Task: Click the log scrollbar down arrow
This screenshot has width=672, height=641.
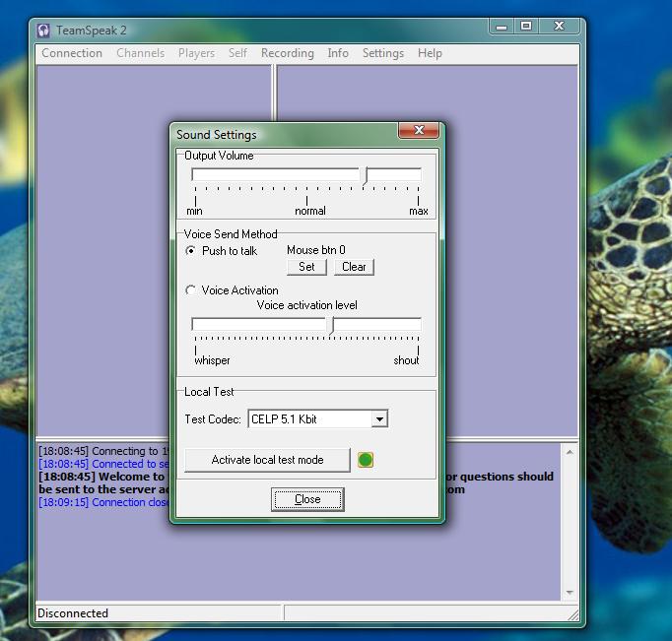Action: [570, 592]
